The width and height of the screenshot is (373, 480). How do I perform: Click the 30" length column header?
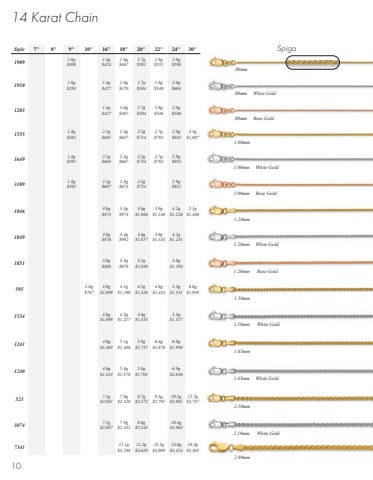pyautogui.click(x=192, y=49)
